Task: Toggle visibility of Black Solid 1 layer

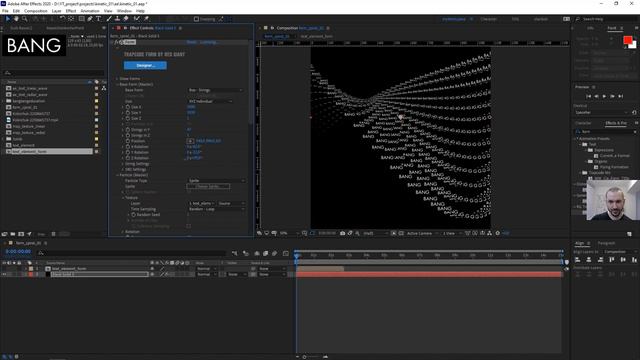Action: point(4,275)
